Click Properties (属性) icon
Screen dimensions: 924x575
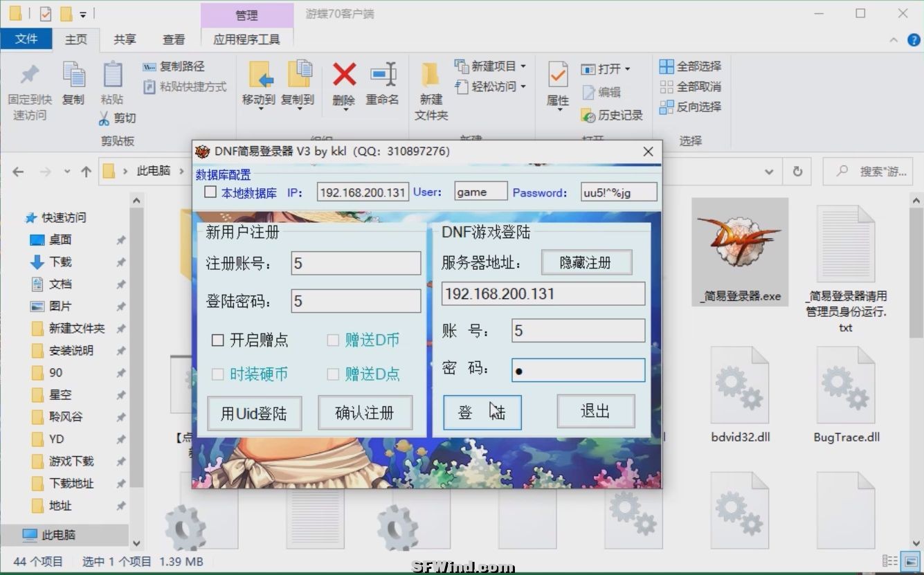tap(558, 75)
